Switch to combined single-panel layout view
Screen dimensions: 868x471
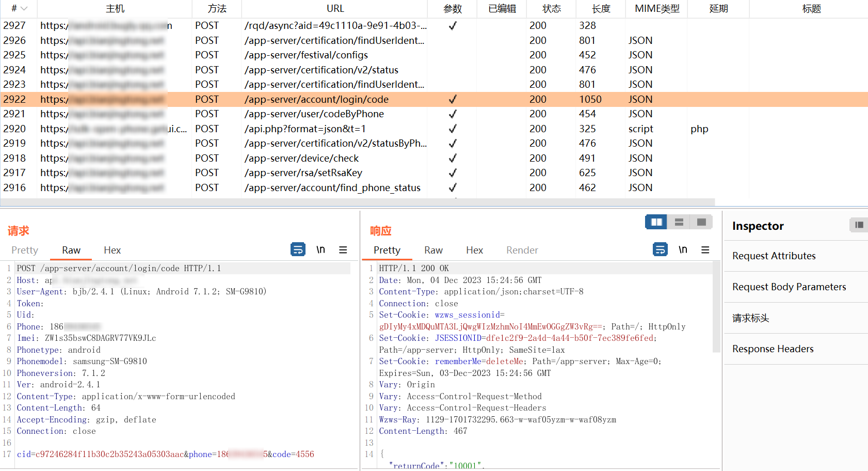click(x=701, y=222)
